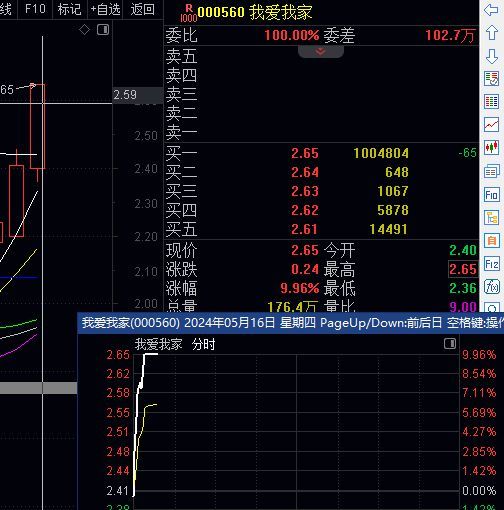Click the diamond icon above the K-line chart

[84, 30]
